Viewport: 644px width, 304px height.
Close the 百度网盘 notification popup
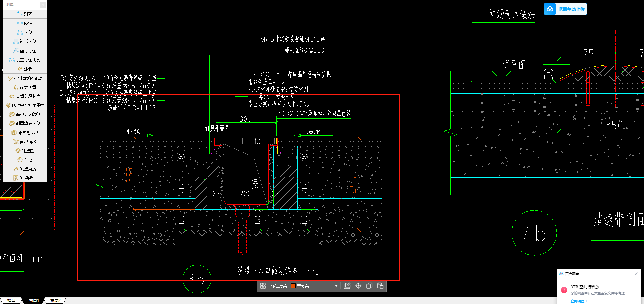point(636,274)
